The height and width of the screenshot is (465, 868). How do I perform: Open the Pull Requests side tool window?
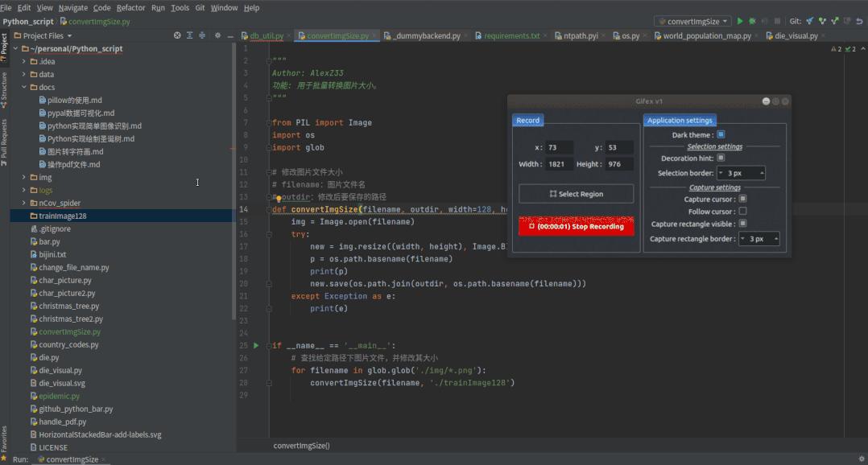(x=4, y=142)
